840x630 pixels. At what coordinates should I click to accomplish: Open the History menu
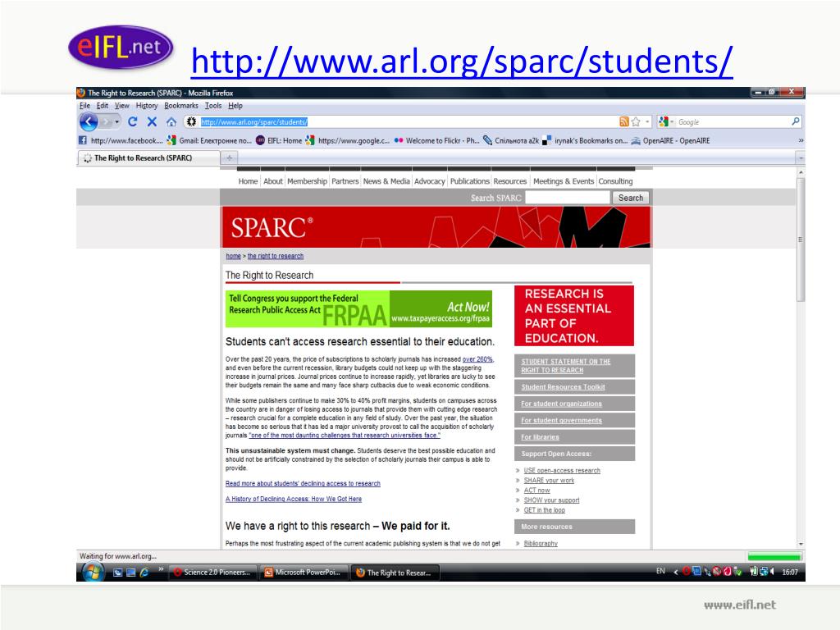[x=146, y=106]
